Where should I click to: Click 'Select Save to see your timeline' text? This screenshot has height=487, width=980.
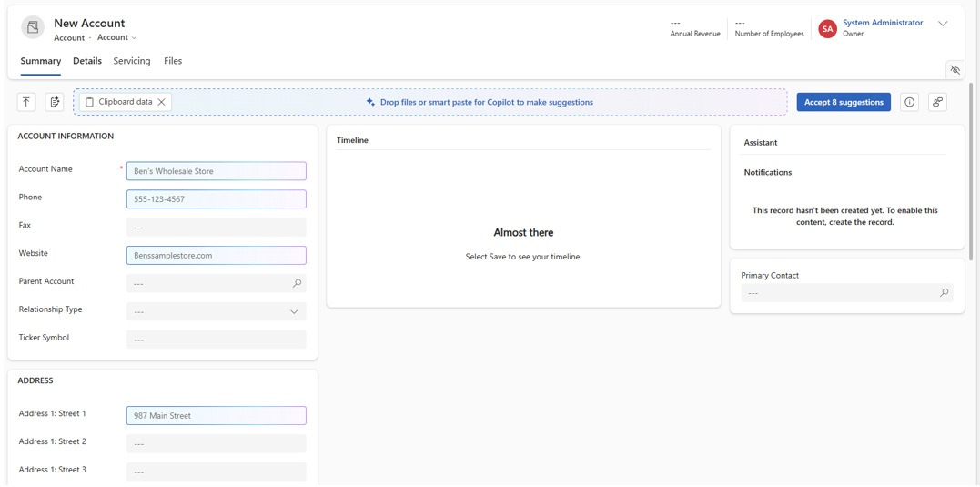coord(524,257)
